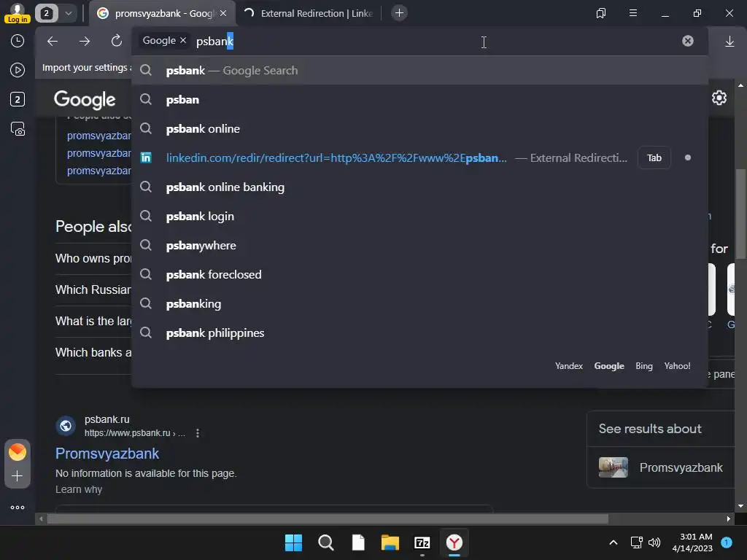
Task: Open Google settings gear icon
Action: coord(719,98)
